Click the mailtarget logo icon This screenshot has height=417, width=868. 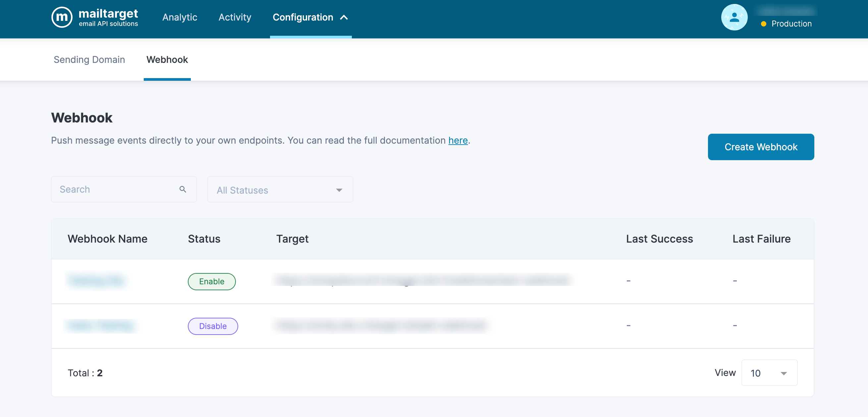click(x=62, y=17)
